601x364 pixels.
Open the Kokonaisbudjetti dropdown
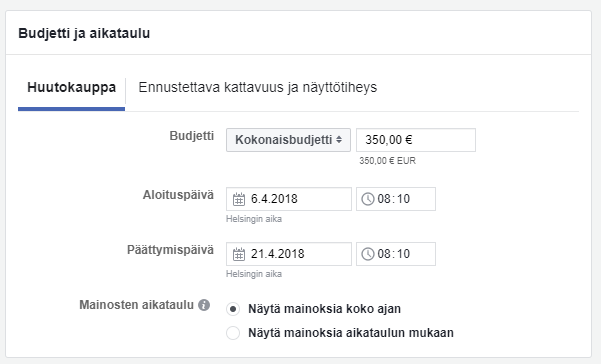coord(288,140)
